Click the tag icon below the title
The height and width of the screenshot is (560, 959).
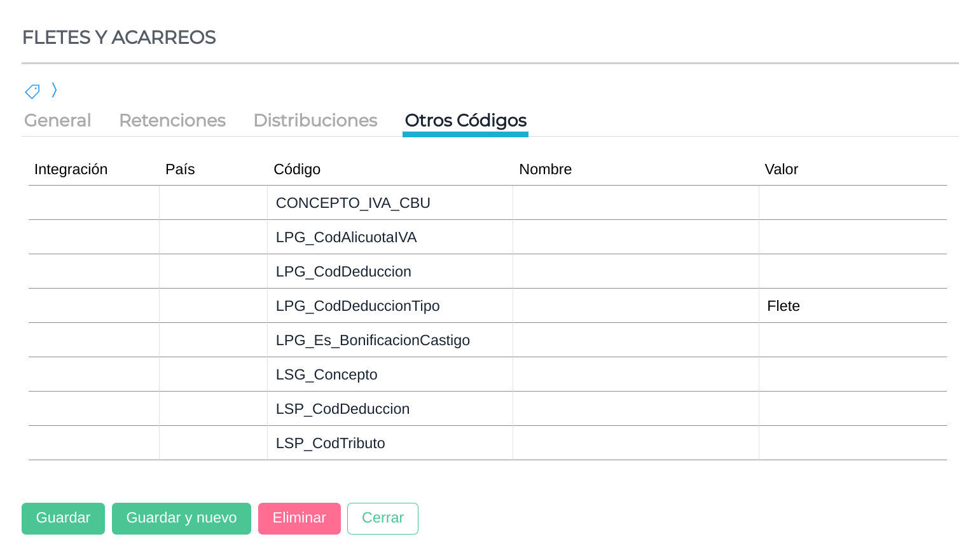[32, 91]
